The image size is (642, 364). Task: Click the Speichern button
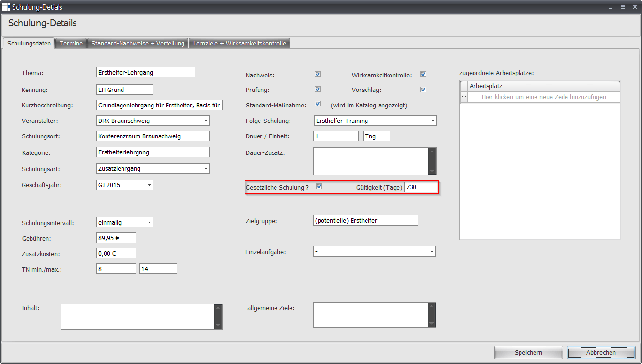point(528,352)
